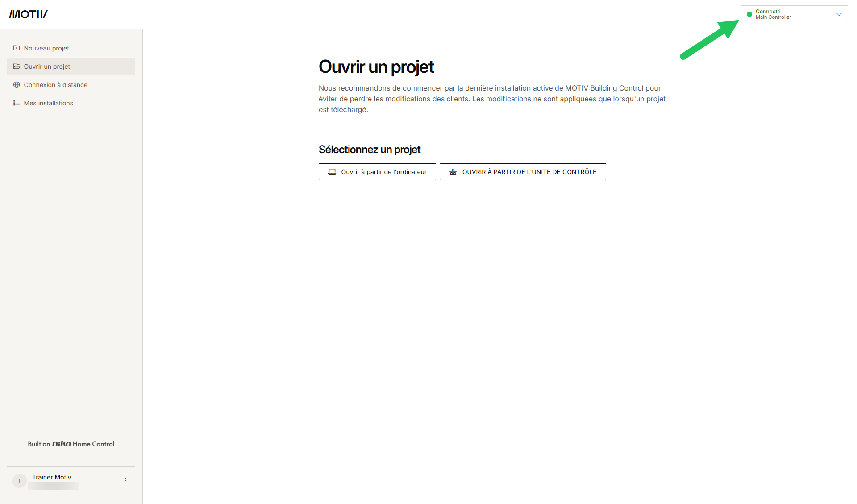Click the laptop icon in the computer button
857x504 pixels.
coord(332,172)
